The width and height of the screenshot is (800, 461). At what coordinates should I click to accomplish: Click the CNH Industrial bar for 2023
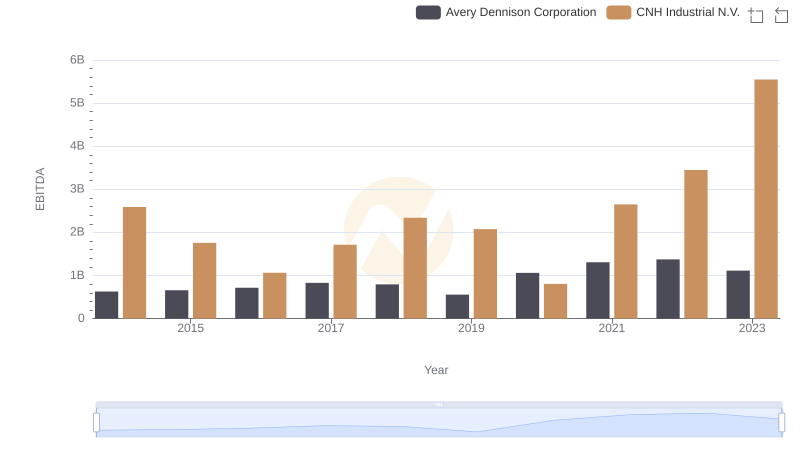click(766, 199)
